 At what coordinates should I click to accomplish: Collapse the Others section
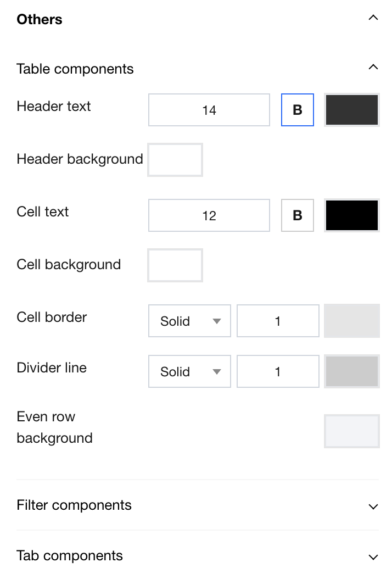pos(373,18)
